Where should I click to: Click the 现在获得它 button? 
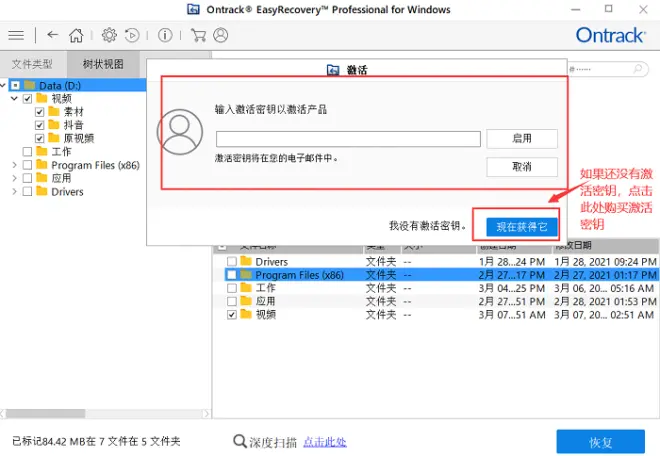[x=522, y=227]
